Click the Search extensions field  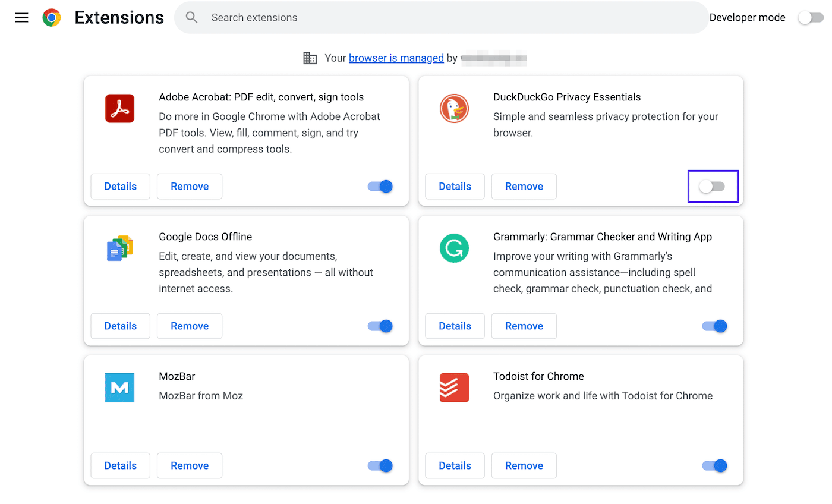[x=357, y=17]
